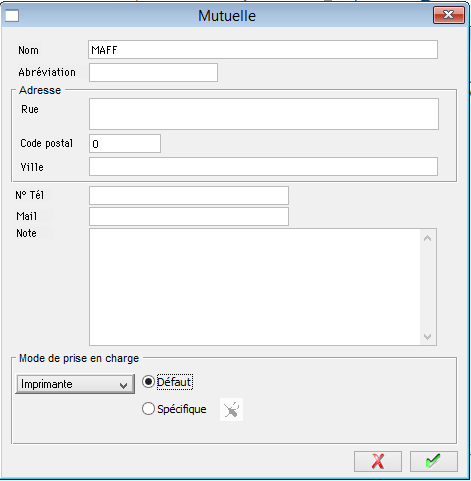Close the Mutuelle dialog window
471x481 pixels.
point(449,15)
